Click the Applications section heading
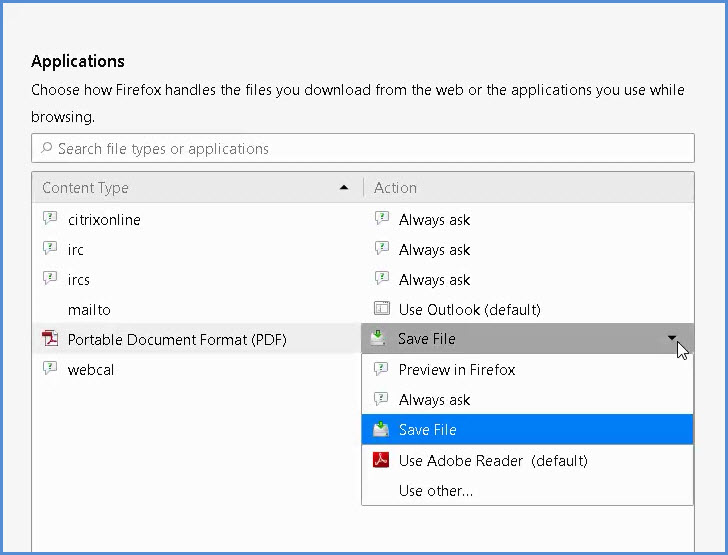The image size is (728, 555). (78, 61)
